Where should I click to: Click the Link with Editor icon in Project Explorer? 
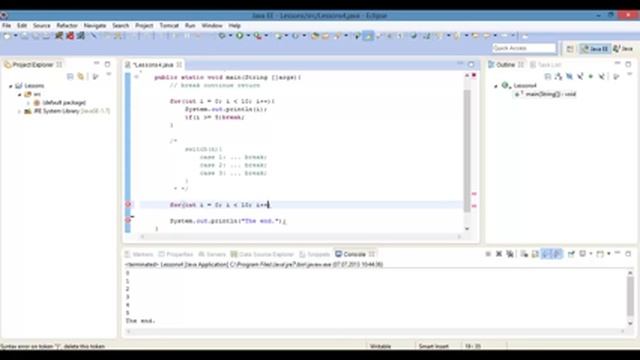[81, 77]
